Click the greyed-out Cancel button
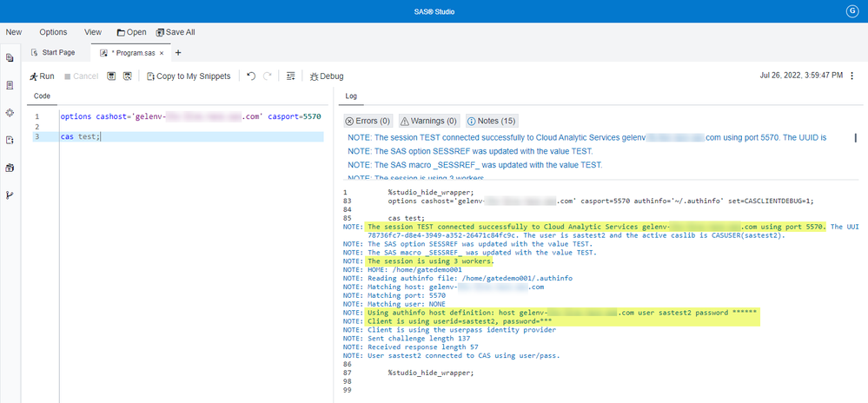 pos(81,76)
